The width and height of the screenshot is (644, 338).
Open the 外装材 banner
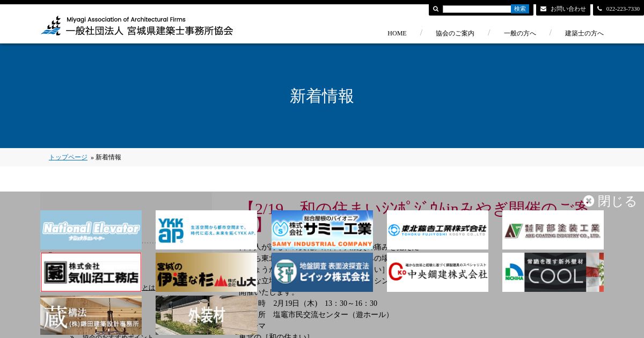(206, 315)
